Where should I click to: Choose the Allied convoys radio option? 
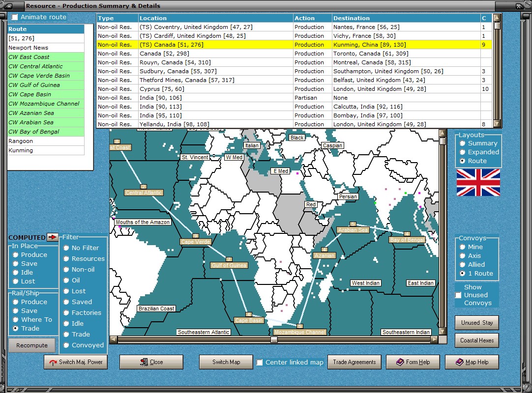[462, 265]
